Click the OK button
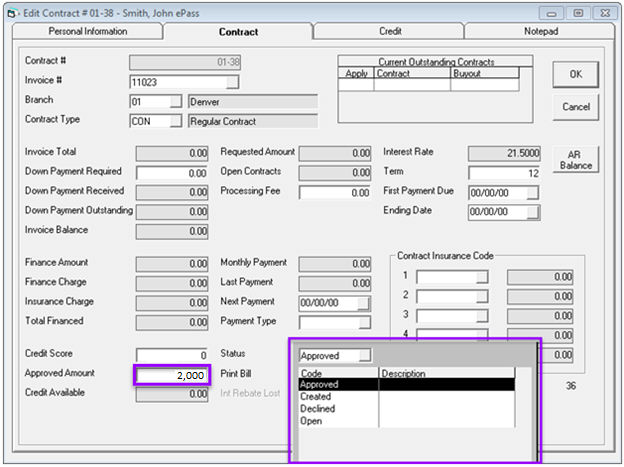Image resolution: width=624 pixels, height=467 pixels. click(x=575, y=75)
